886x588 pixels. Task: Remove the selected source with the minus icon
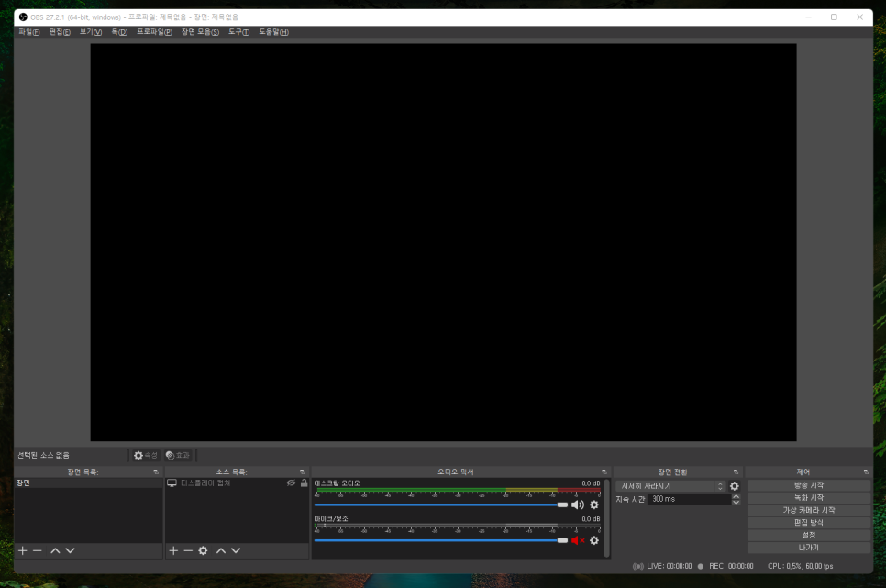click(188, 550)
